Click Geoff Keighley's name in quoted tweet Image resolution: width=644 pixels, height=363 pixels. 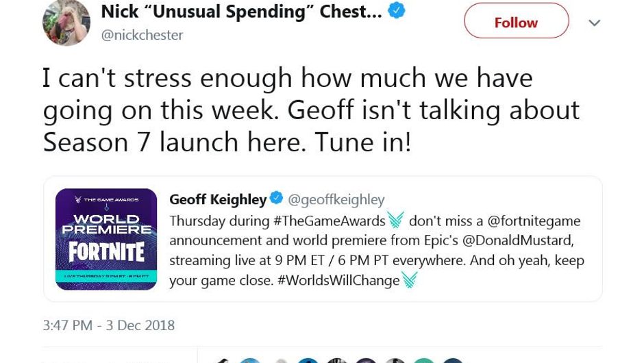pyautogui.click(x=218, y=199)
